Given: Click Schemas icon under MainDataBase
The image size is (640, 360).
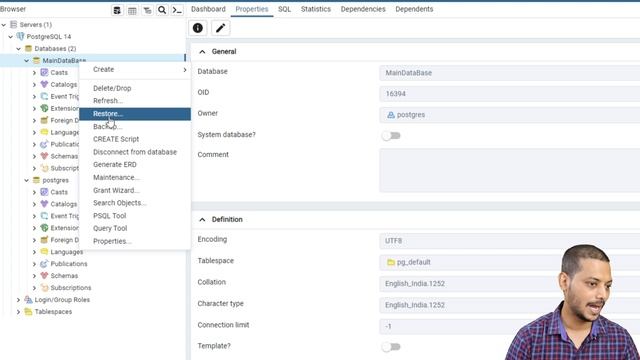Looking at the screenshot, I should (x=44, y=156).
